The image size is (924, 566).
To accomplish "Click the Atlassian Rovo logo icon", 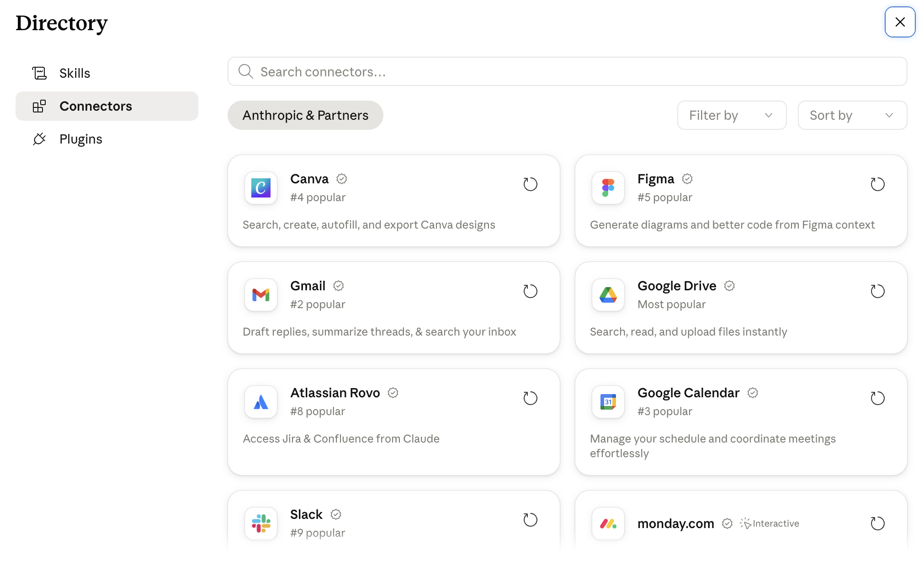I will [261, 402].
